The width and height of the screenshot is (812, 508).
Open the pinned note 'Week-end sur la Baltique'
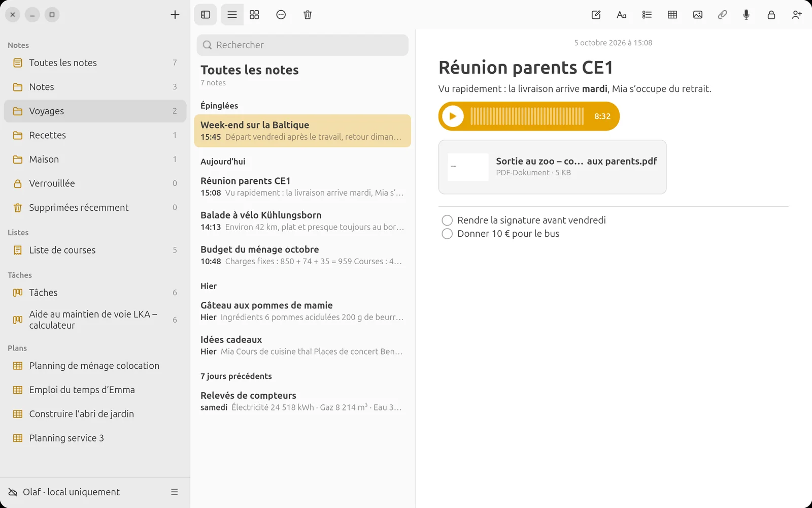click(302, 131)
